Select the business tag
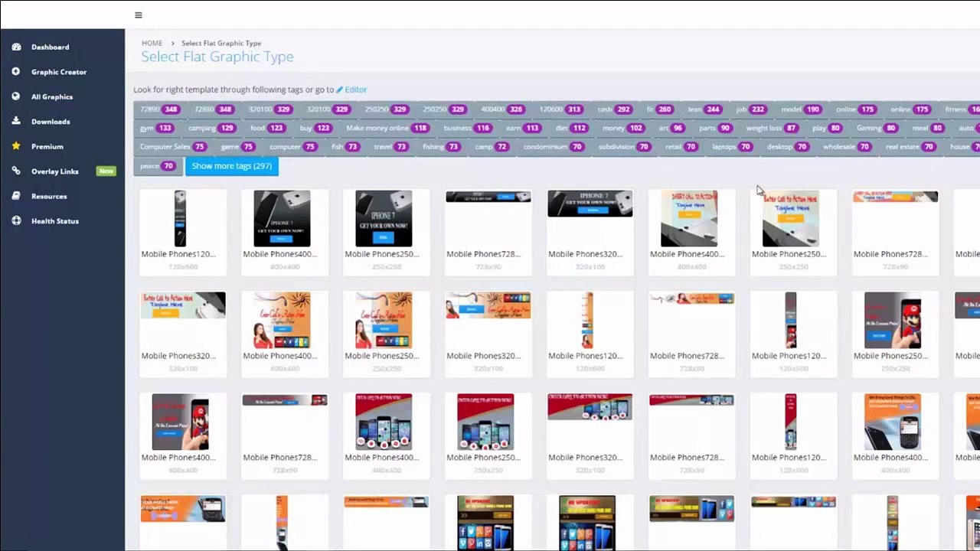 click(467, 128)
